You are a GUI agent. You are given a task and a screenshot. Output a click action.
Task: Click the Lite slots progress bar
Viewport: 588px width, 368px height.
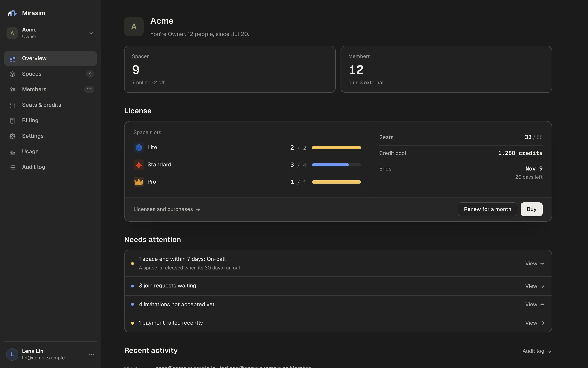click(x=336, y=147)
